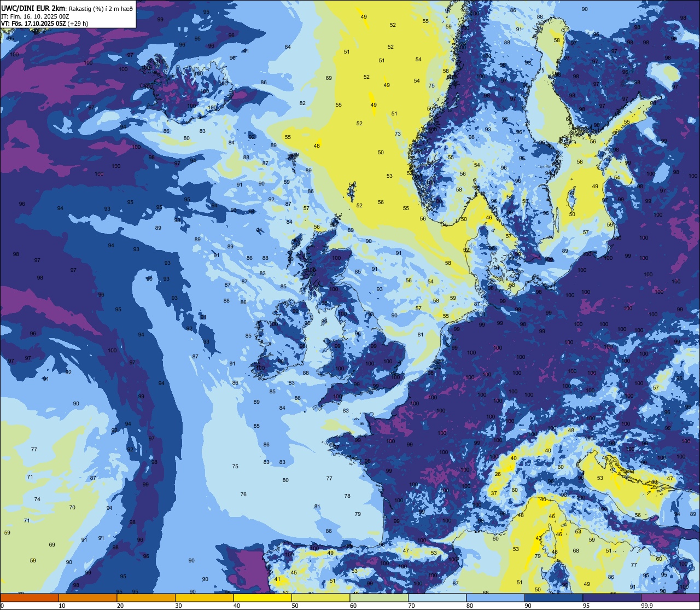Viewport: 700px width, 610px height.
Task: Click the humidity value 37 on the map
Action: click(x=494, y=493)
